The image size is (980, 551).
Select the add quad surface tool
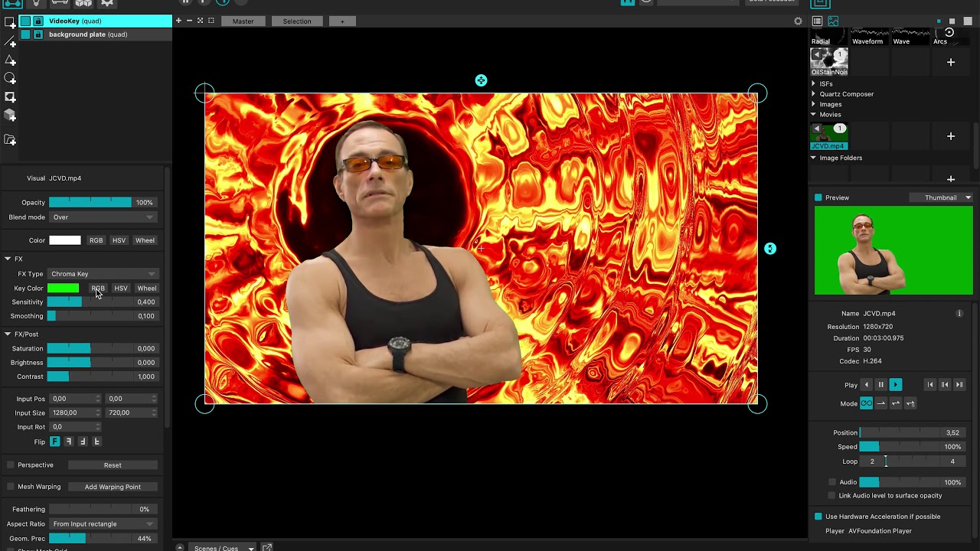click(10, 22)
